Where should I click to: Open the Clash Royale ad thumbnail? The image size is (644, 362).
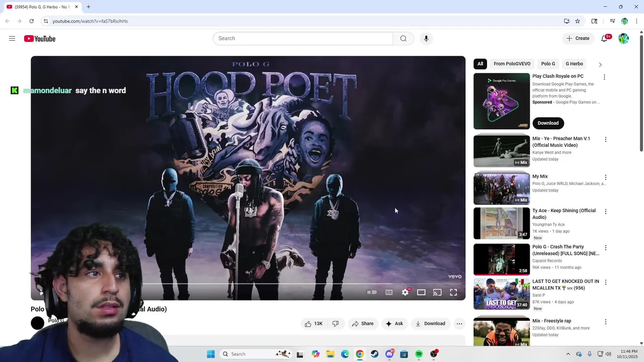click(x=502, y=101)
